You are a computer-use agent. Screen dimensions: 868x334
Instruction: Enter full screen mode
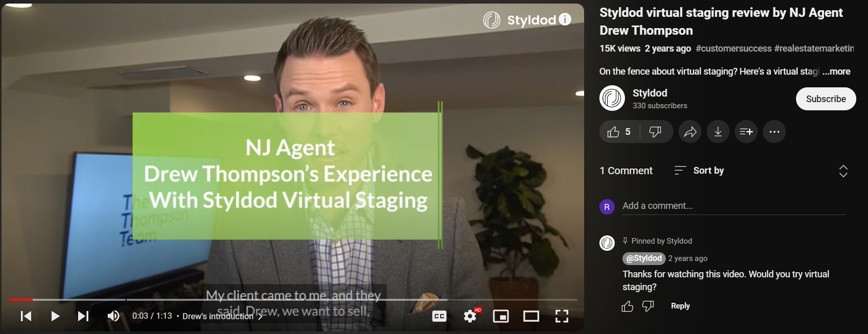point(562,316)
